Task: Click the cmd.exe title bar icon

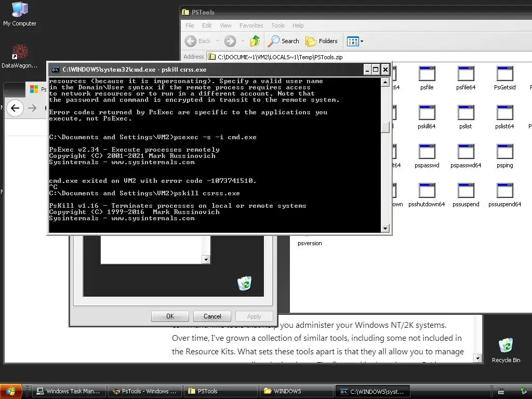Action: point(55,70)
